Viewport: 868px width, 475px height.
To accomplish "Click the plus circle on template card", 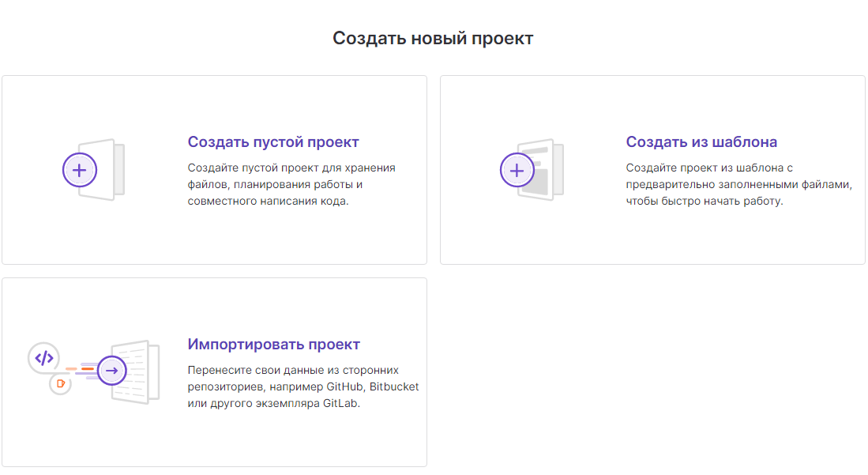I will (517, 170).
